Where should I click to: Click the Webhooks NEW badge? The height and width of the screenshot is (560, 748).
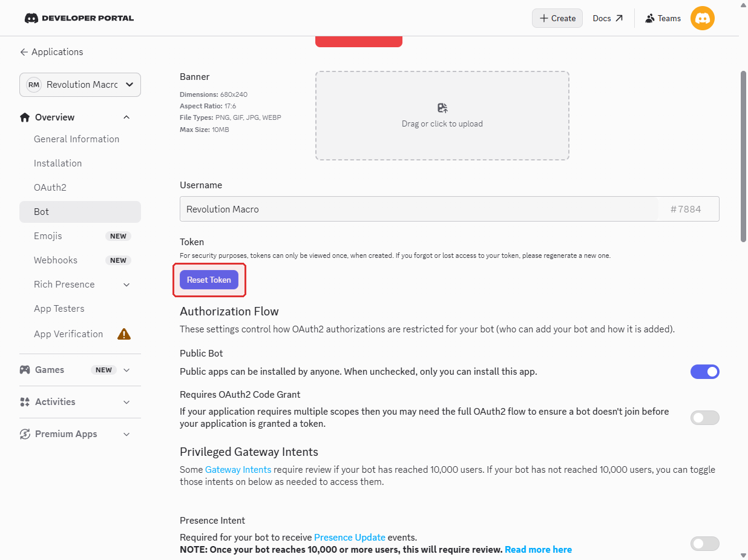[118, 260]
